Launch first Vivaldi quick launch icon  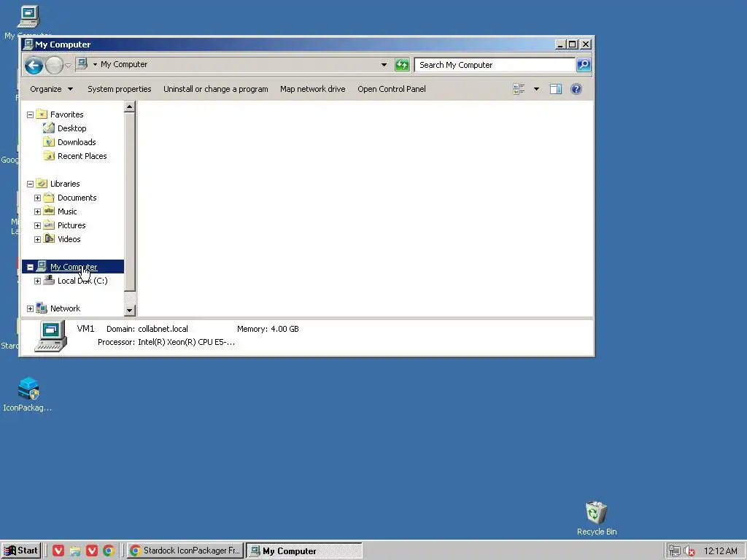click(58, 551)
